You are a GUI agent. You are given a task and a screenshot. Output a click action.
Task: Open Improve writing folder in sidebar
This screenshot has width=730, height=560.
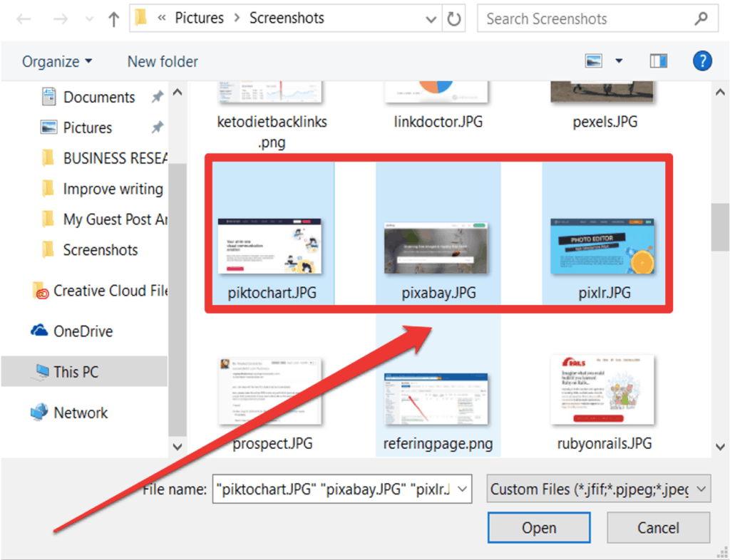(x=103, y=189)
